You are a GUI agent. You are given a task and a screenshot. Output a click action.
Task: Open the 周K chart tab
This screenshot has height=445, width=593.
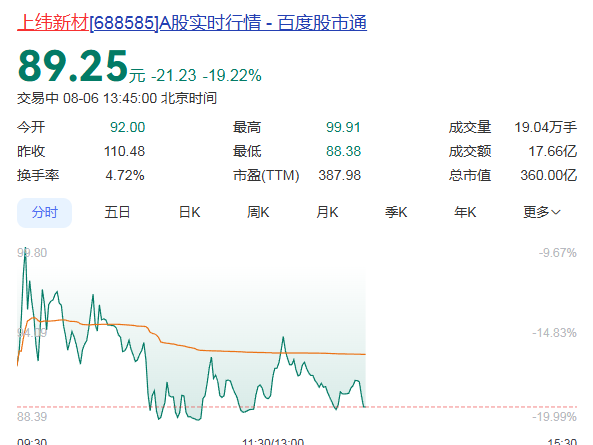click(258, 212)
